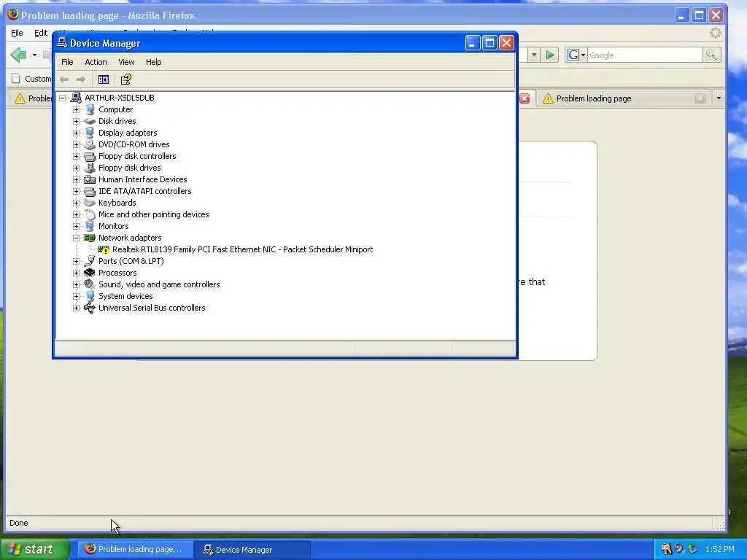Screen dimensions: 747x560
Task: Select the Floppy disk controllers label
Action: coord(137,156)
